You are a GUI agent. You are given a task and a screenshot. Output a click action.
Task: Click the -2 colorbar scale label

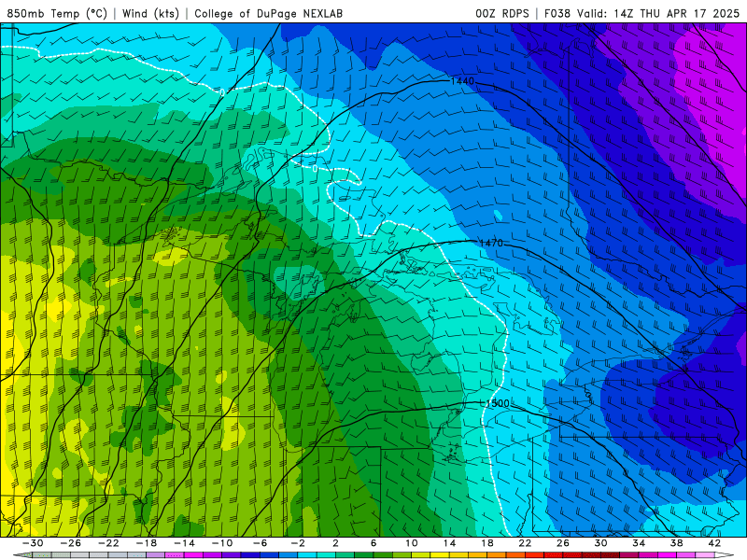point(298,543)
